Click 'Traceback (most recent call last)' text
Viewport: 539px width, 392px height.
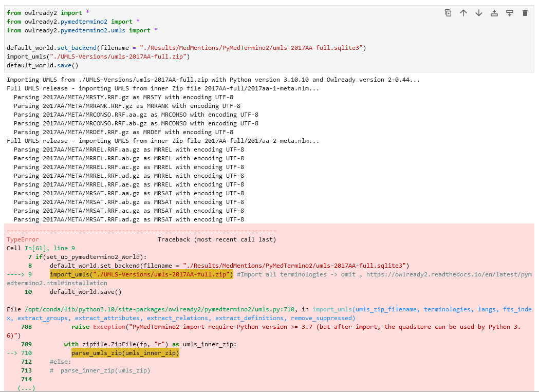tap(216, 239)
